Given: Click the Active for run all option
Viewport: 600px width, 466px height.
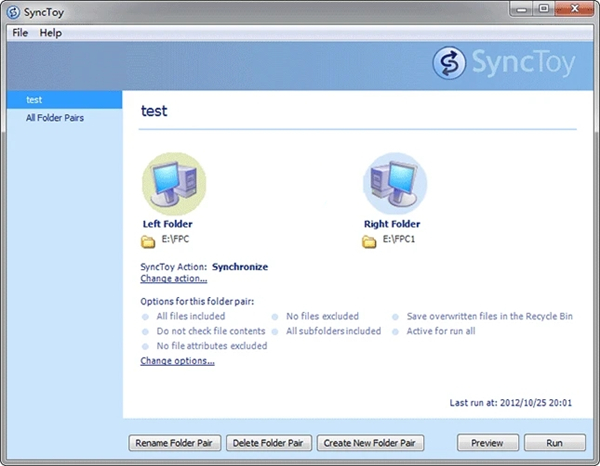Looking at the screenshot, I should [440, 331].
